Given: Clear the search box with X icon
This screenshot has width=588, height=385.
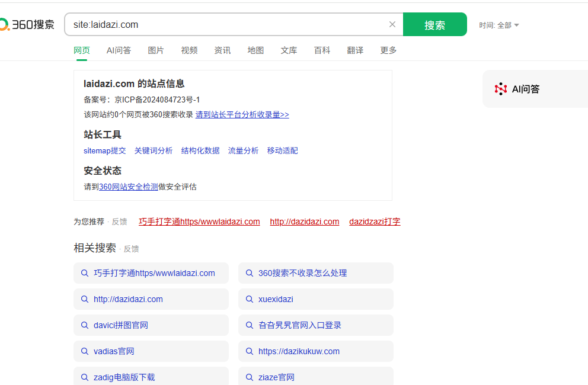Looking at the screenshot, I should 392,24.
